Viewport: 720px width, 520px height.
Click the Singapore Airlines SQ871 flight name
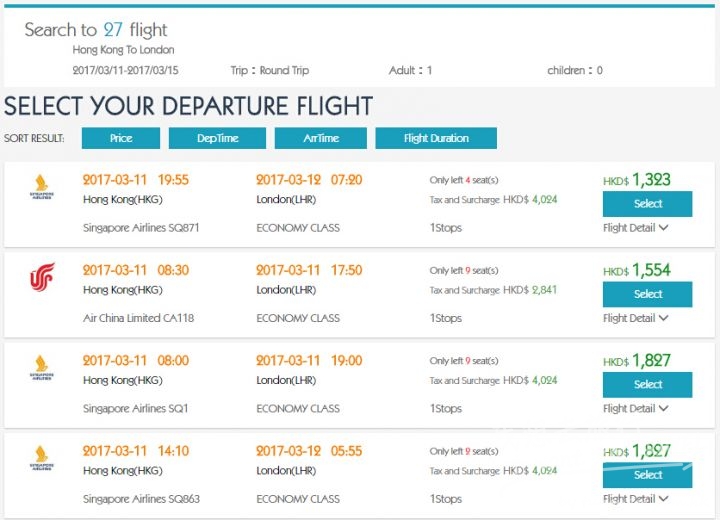point(141,227)
